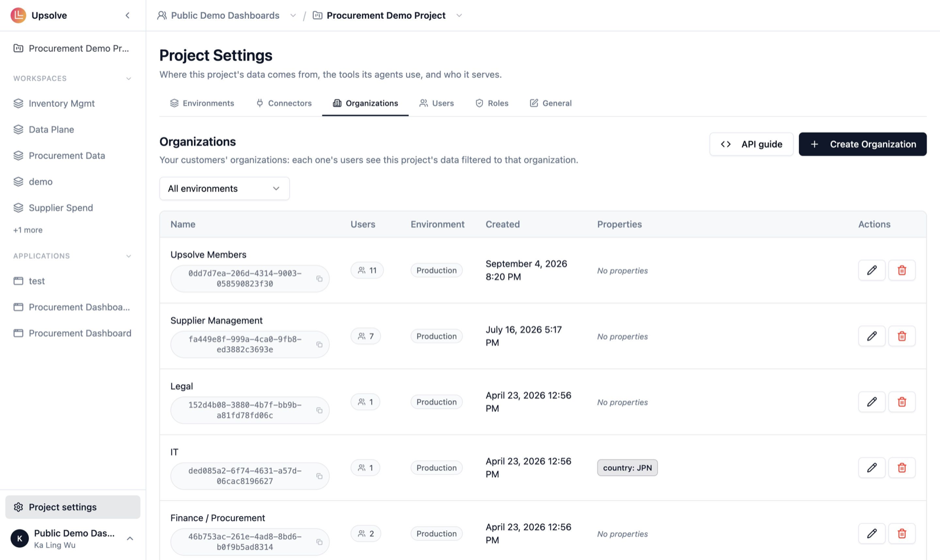Expand the Public Demo Dashboards breadcrumb dropdown

293,16
